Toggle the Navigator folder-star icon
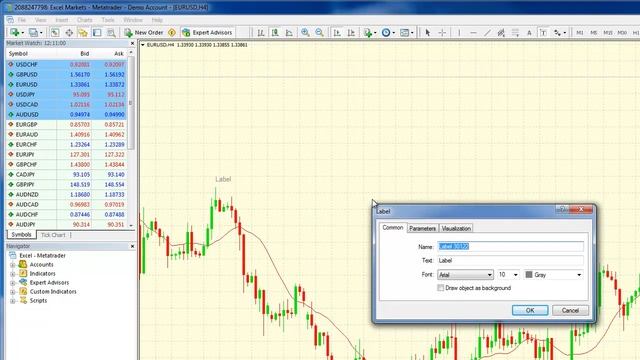Viewport: 640px width, 360px height. point(83,33)
